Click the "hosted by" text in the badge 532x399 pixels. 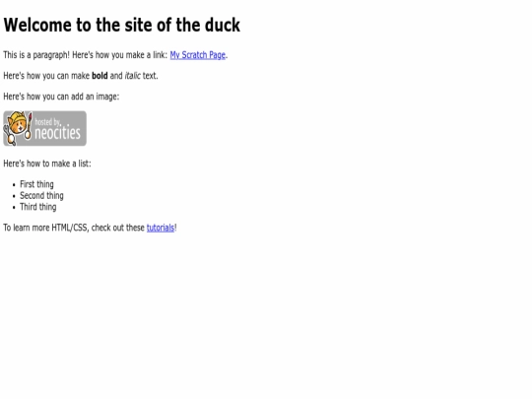click(x=47, y=122)
